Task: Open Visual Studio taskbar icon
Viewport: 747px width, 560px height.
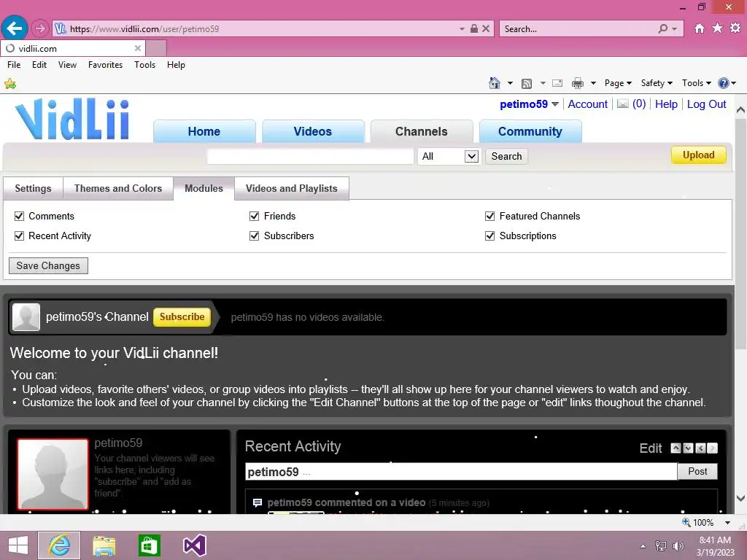Action: coord(194,545)
